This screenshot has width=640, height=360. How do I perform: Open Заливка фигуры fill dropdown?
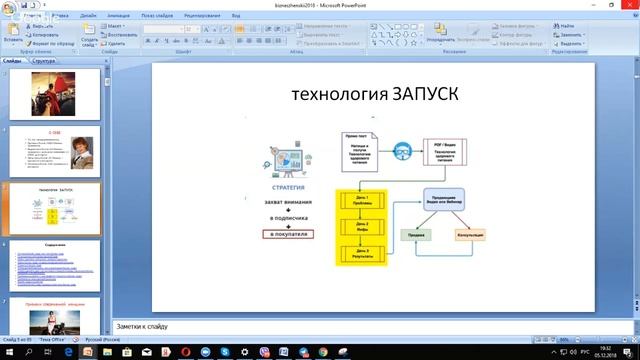(516, 26)
